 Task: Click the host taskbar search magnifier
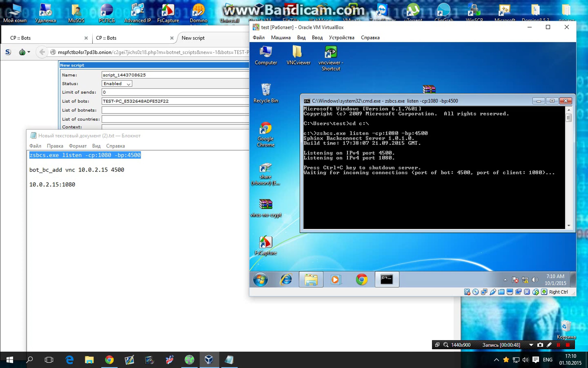29,360
